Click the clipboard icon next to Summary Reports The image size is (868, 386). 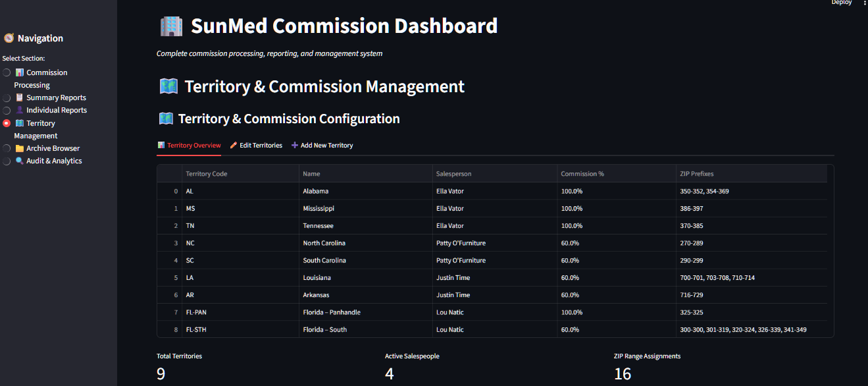(x=19, y=97)
